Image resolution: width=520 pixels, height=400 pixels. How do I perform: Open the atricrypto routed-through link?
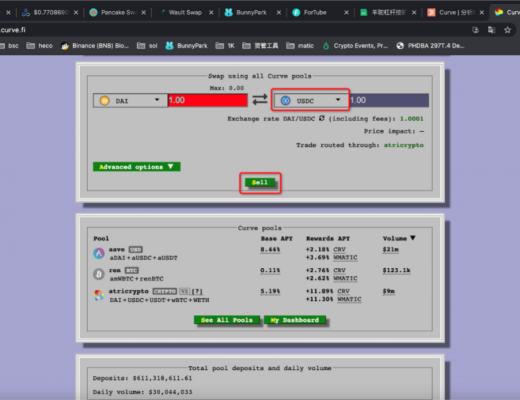(x=404, y=145)
